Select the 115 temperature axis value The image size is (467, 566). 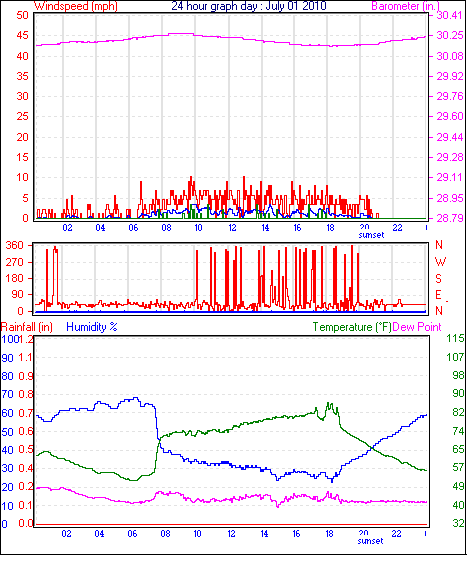455,339
